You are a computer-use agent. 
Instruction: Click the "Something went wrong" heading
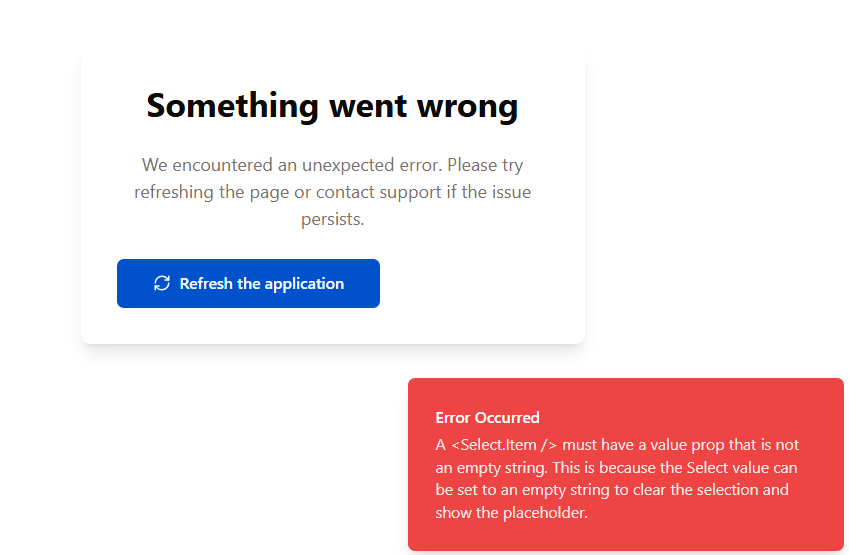332,106
